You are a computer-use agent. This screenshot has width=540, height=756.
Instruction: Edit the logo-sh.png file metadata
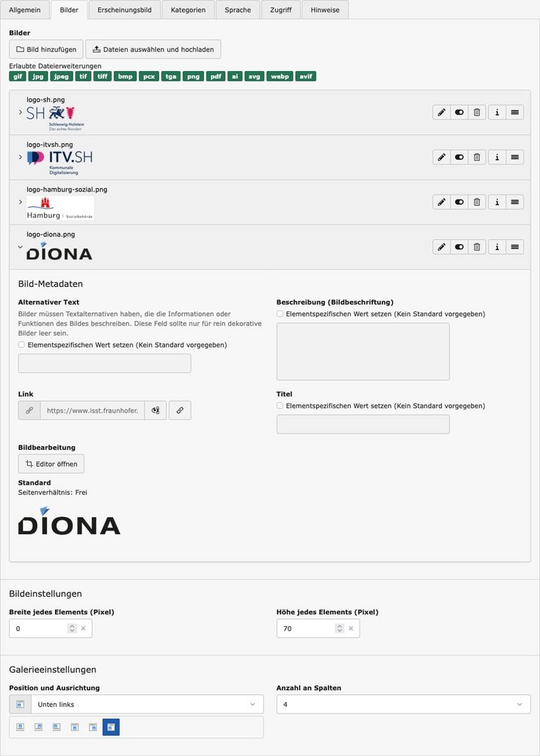[x=441, y=112]
